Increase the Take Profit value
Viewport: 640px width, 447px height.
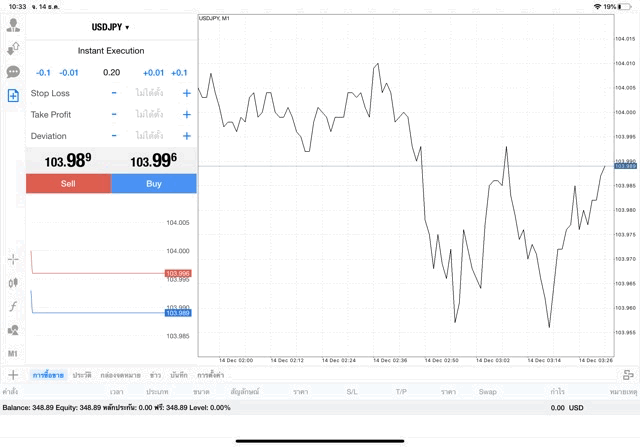tap(186, 115)
